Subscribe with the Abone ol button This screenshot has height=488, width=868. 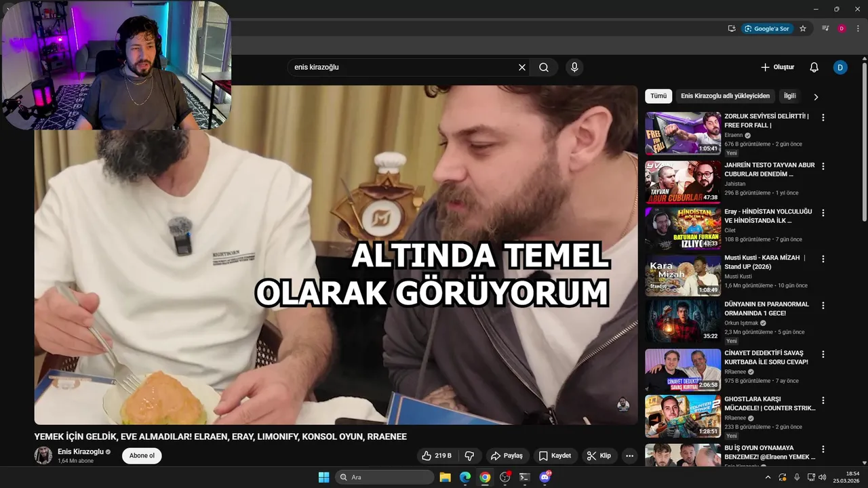click(142, 455)
